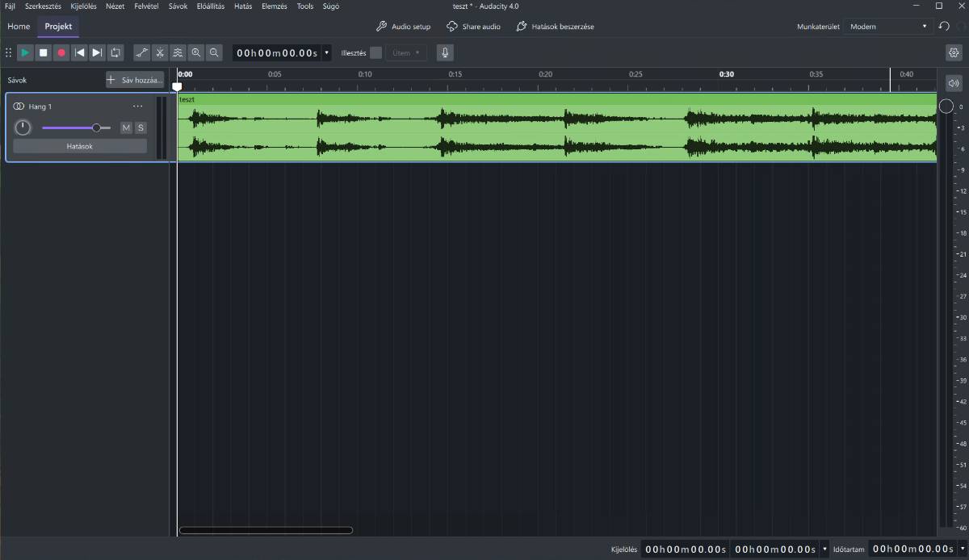Open the Kijelölés menu

tap(84, 6)
